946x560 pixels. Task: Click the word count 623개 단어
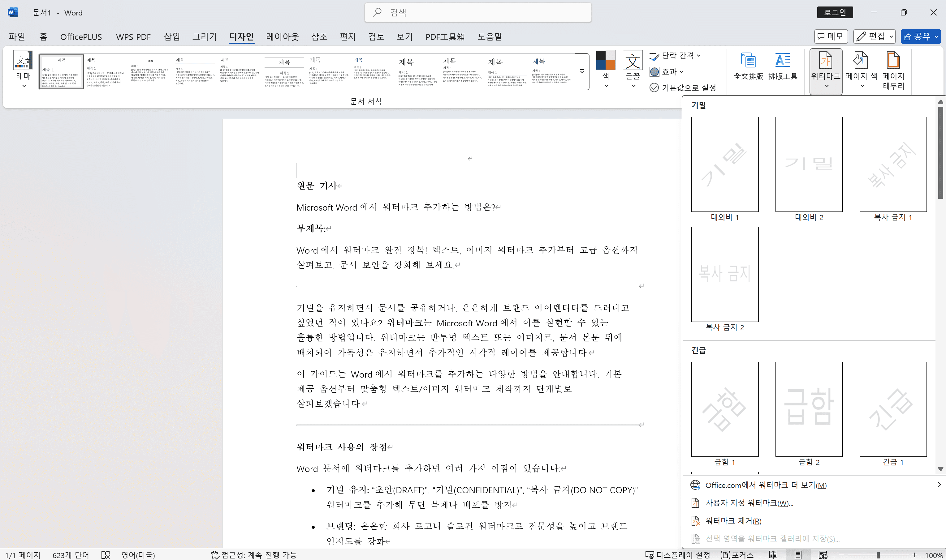click(x=71, y=555)
